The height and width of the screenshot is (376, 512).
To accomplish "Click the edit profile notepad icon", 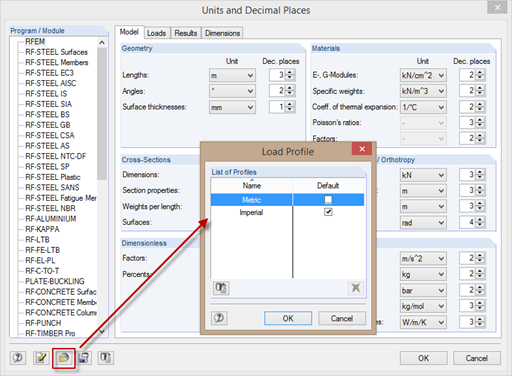I will click(x=41, y=358).
